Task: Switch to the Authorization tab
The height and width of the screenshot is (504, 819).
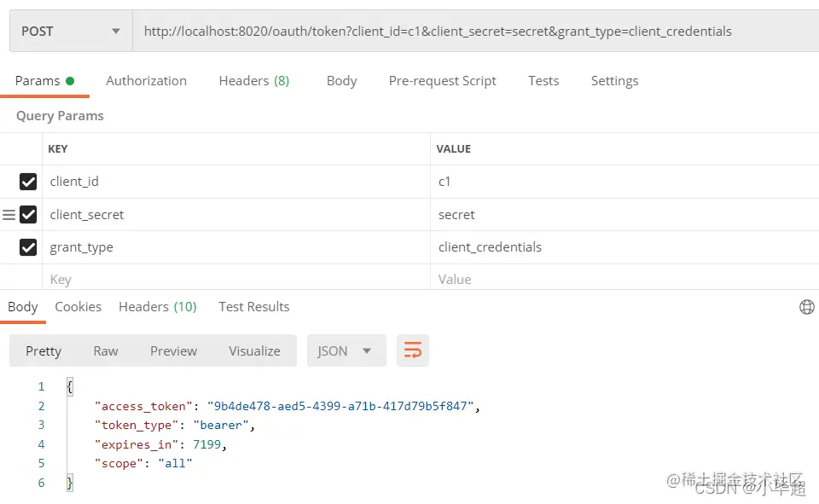Action: click(x=146, y=81)
